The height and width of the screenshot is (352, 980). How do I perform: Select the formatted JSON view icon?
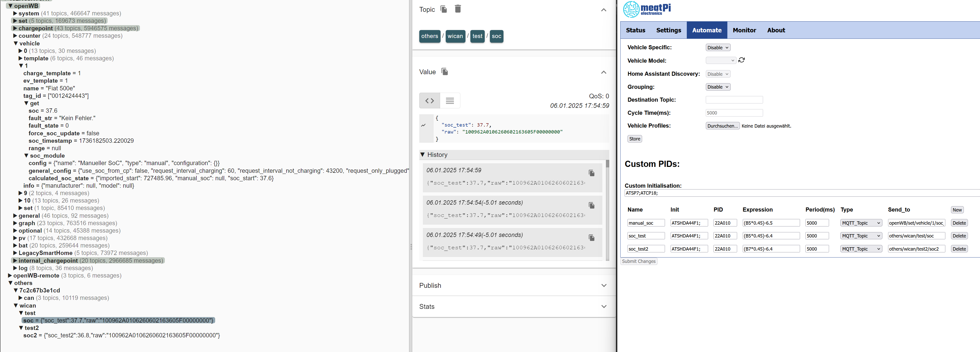click(x=430, y=101)
